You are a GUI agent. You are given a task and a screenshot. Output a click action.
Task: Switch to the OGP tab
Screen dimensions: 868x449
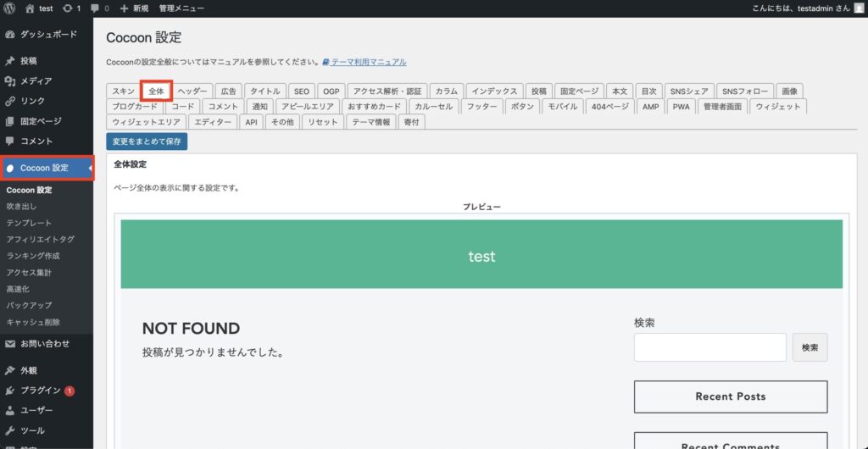pyautogui.click(x=331, y=91)
